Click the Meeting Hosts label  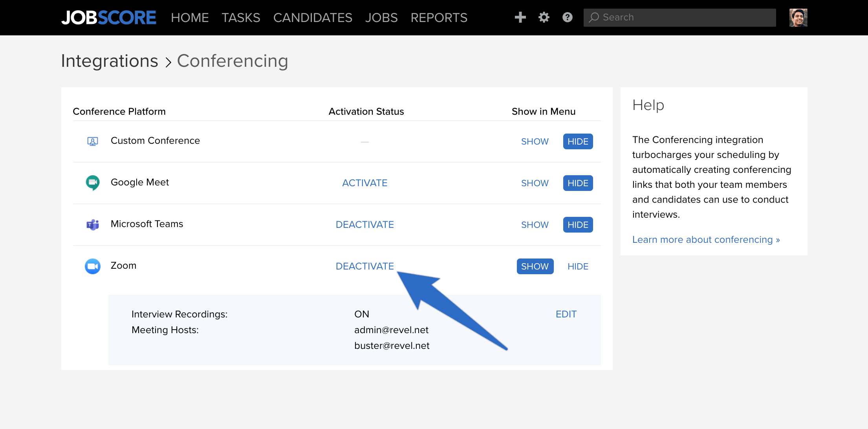(165, 330)
